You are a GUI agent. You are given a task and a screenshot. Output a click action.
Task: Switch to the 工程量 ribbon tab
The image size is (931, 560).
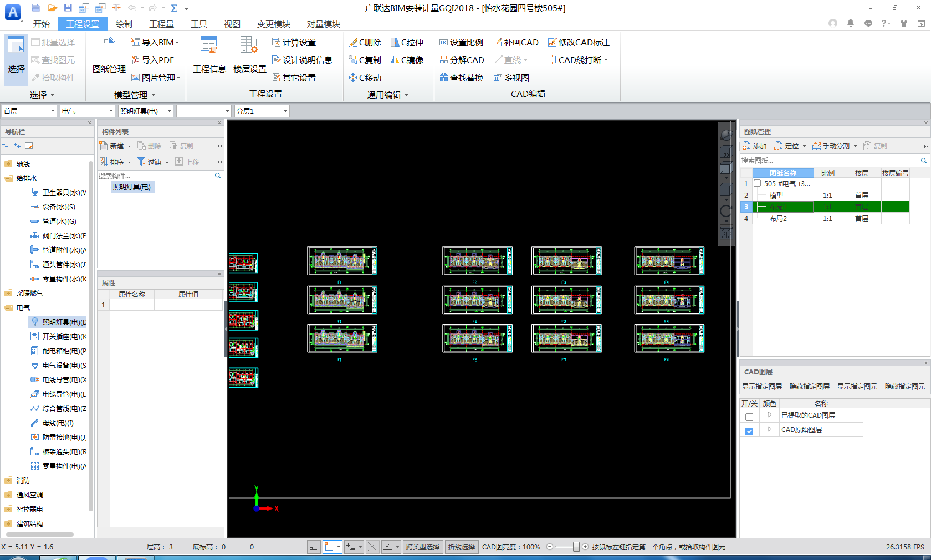point(161,24)
